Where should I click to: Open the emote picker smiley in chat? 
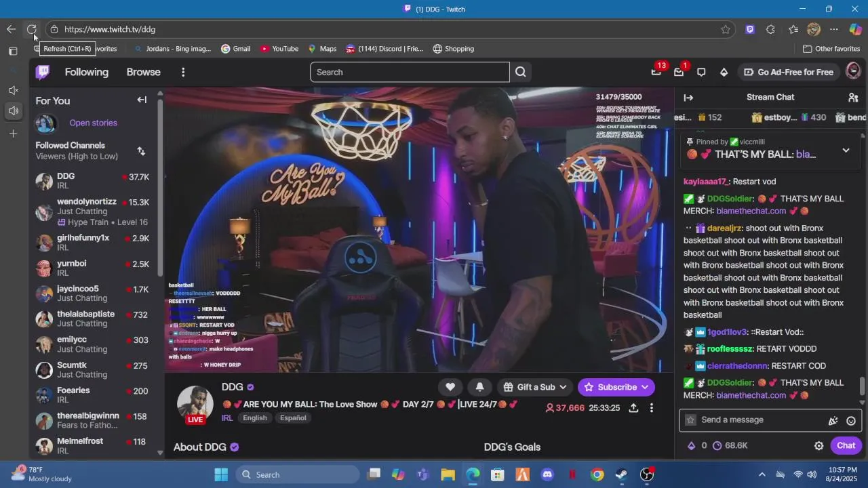click(851, 420)
